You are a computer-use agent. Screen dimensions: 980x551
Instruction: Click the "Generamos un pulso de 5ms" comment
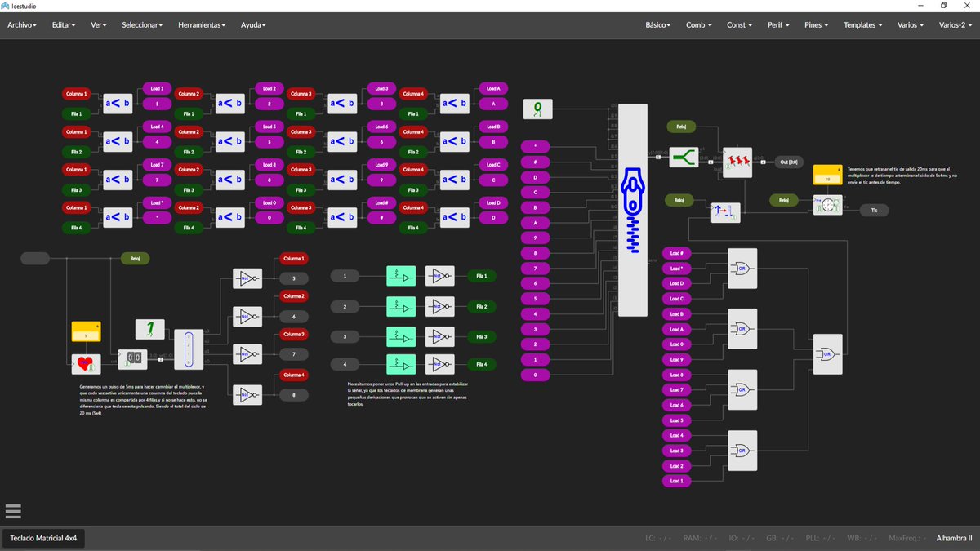(x=142, y=400)
